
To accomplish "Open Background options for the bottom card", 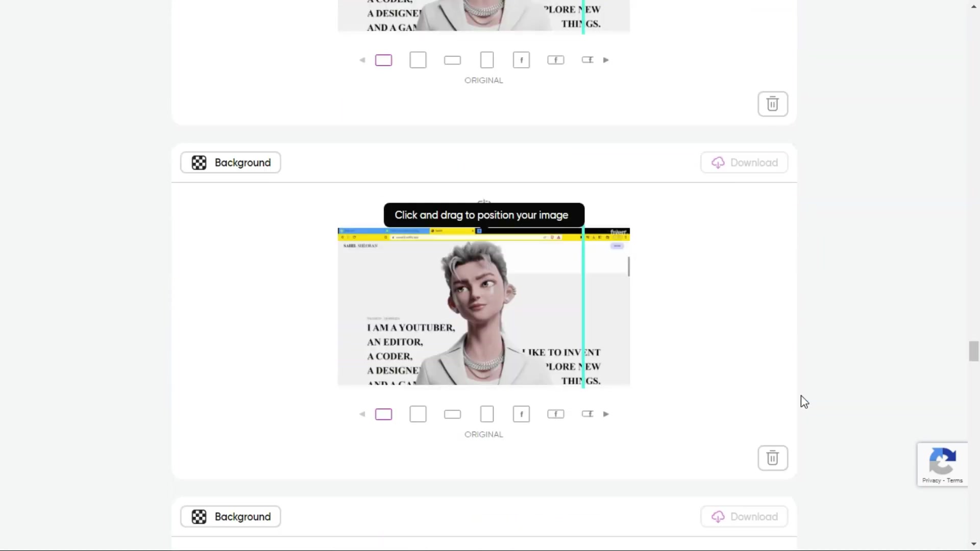I will pos(230,517).
